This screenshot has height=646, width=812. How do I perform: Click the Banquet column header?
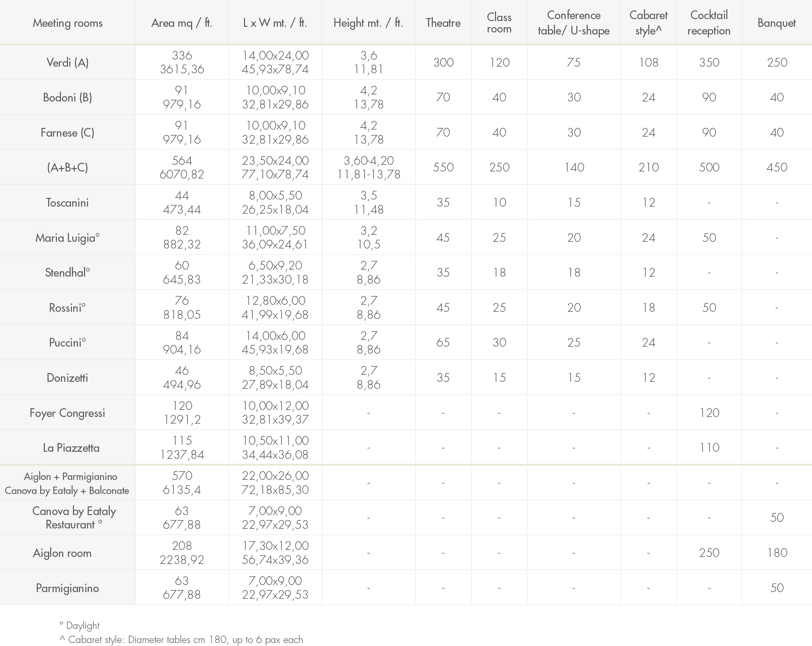point(777,23)
